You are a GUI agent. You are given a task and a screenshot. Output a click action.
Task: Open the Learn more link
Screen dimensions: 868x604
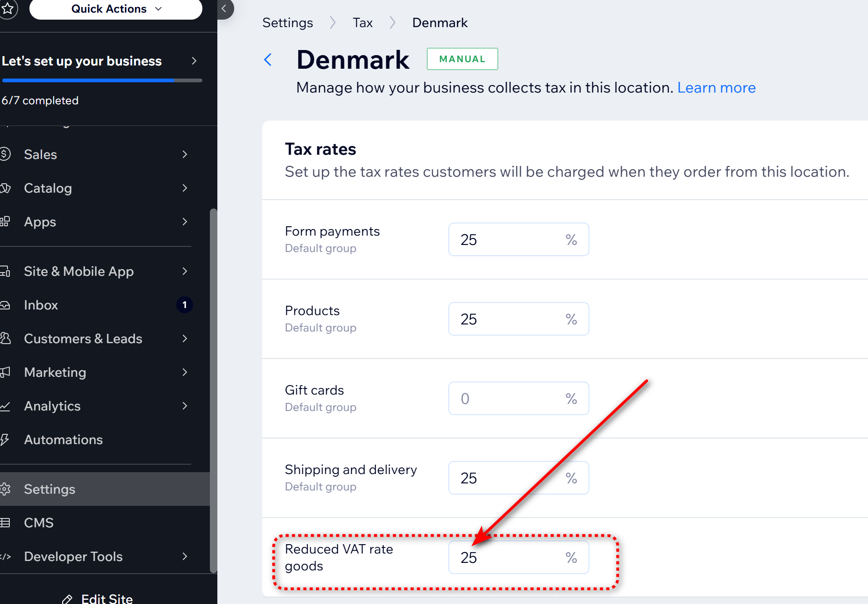click(x=716, y=88)
